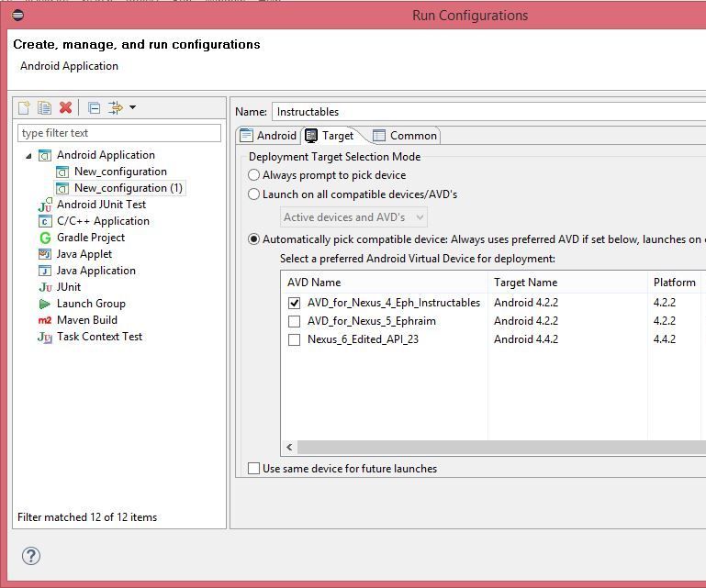
Task: Click the New launch configuration icon
Action: (24, 107)
